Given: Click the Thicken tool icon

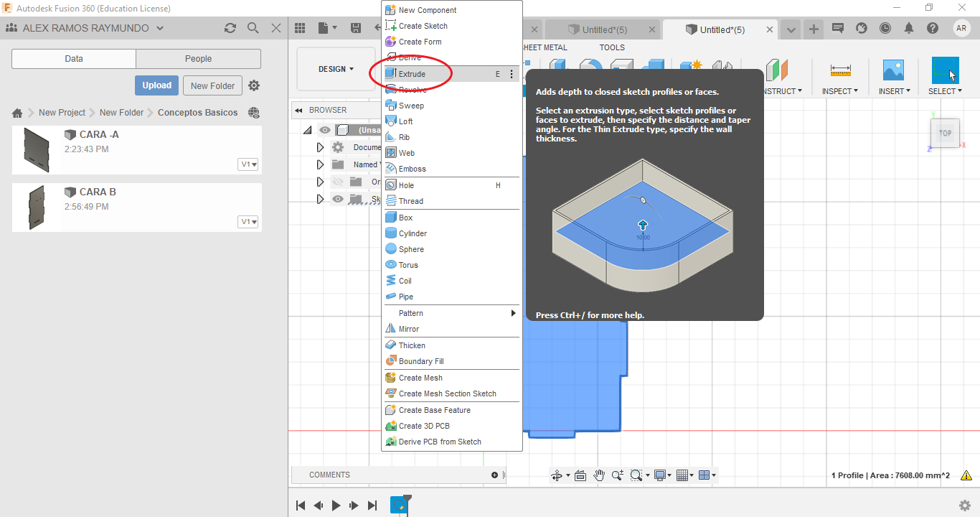Looking at the screenshot, I should [391, 345].
